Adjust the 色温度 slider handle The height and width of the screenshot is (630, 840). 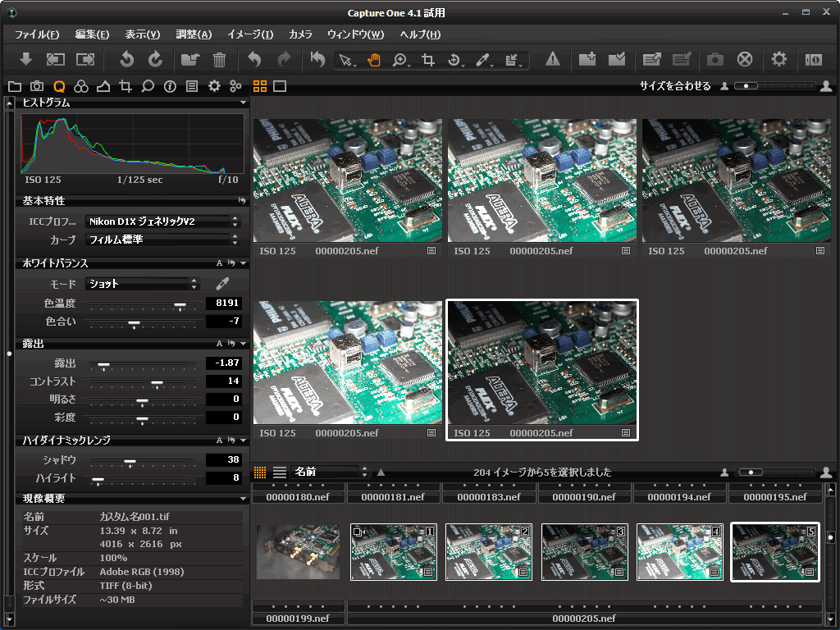(x=180, y=305)
